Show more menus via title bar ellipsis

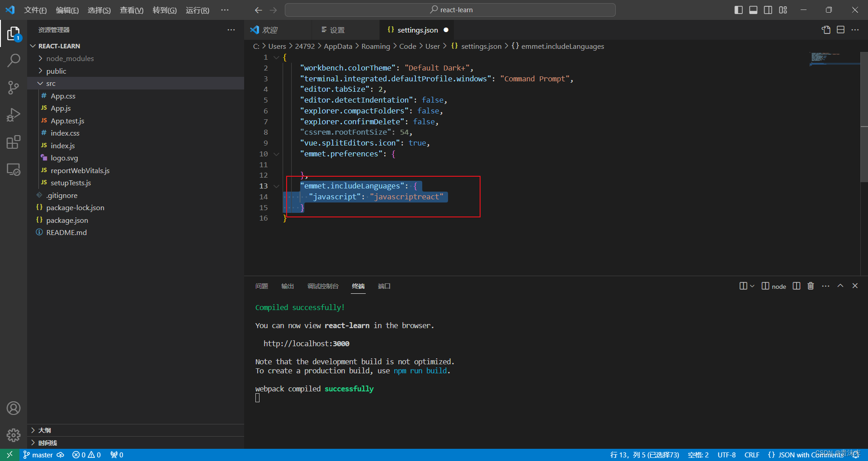(225, 10)
